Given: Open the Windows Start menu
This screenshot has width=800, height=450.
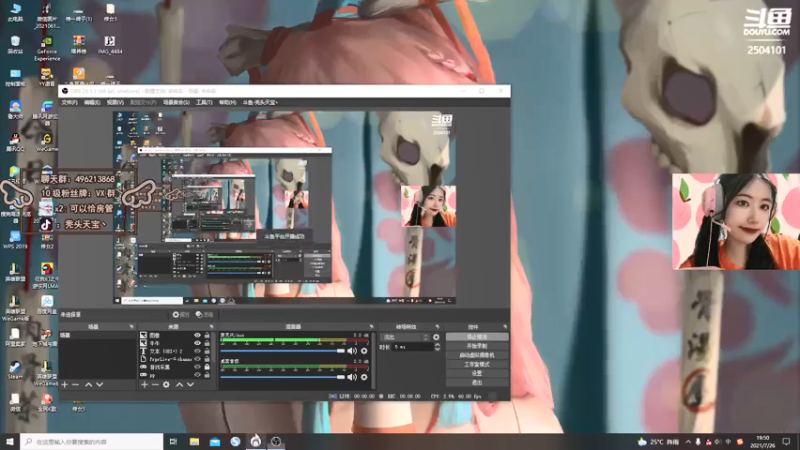Looking at the screenshot, I should coord(10,441).
